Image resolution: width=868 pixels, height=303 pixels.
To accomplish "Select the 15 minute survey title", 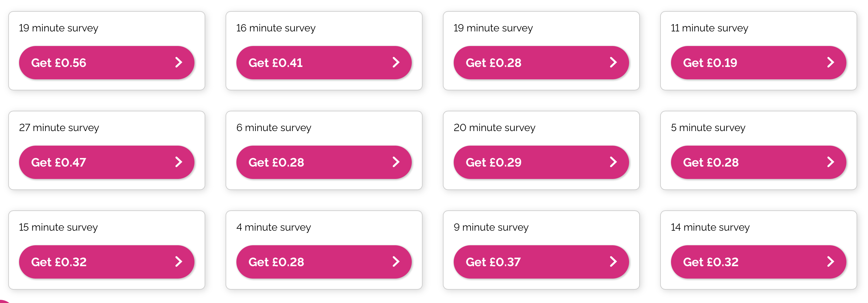I will (58, 227).
